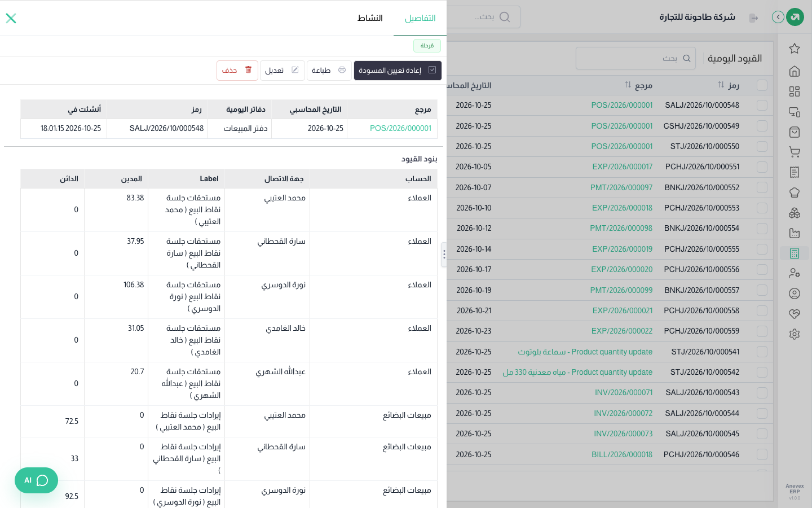
Task: Open the manufacturing factory icon in sidebar
Action: [x=795, y=233]
